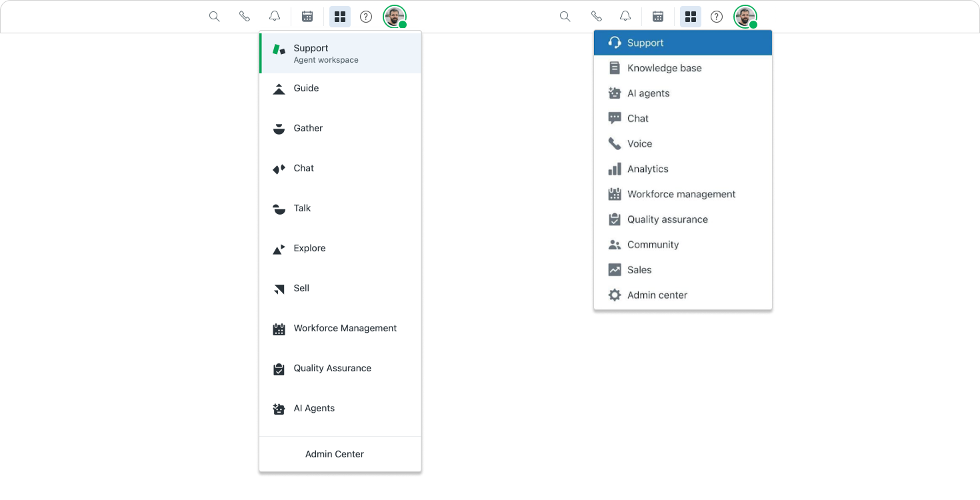Click the Voice phone handset icon
The width and height of the screenshot is (980, 500).
615,144
